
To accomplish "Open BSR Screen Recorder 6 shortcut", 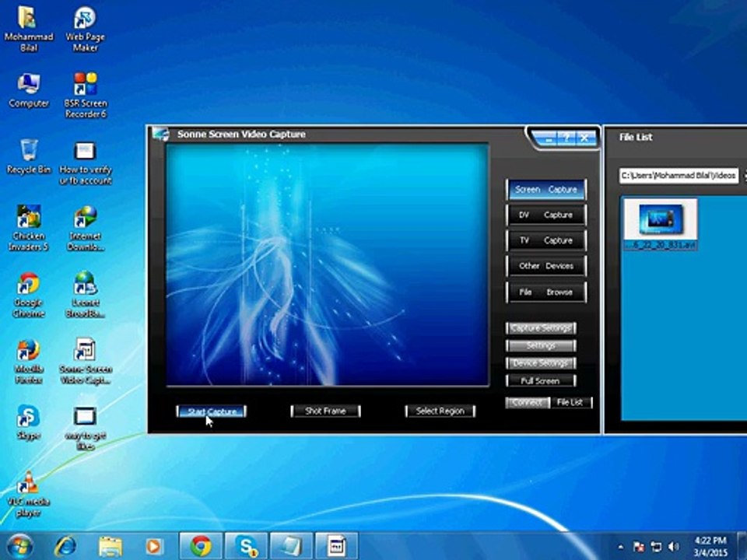I will point(86,95).
